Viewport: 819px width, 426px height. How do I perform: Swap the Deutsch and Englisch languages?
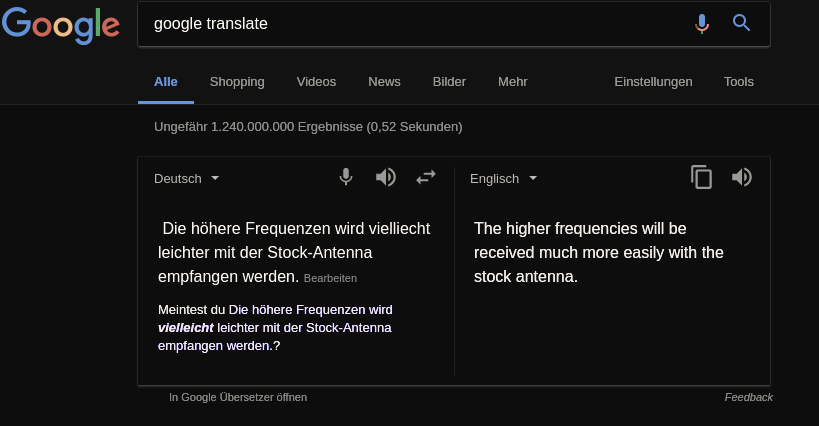[x=426, y=177]
